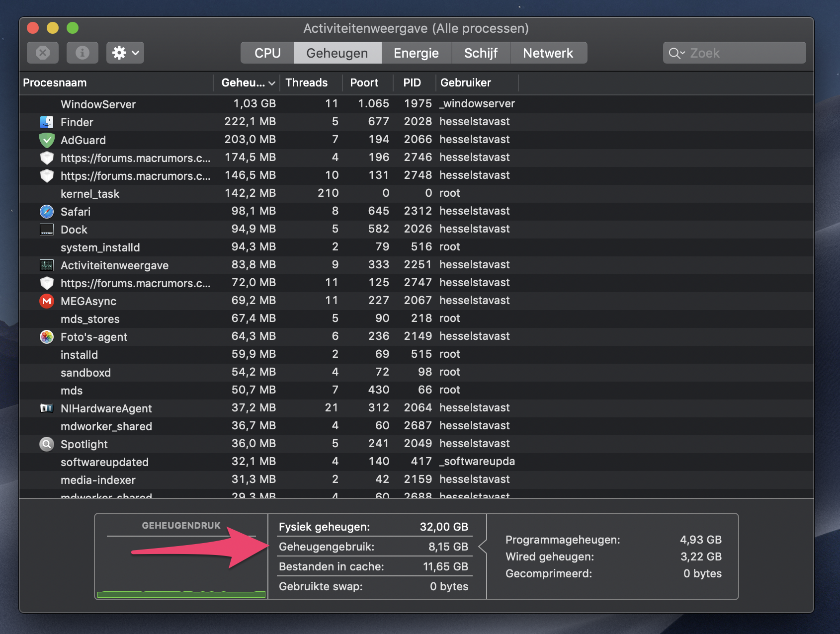
Task: Select the mds process row
Action: [x=417, y=390]
